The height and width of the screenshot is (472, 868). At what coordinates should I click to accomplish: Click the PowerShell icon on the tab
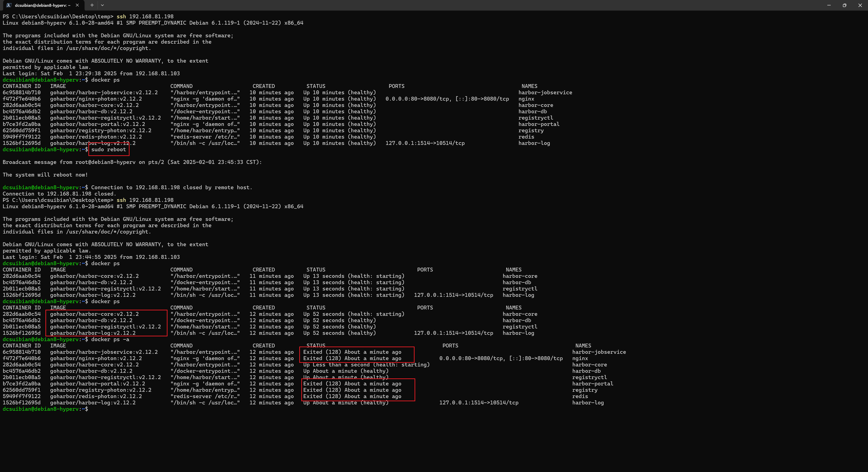(9, 5)
